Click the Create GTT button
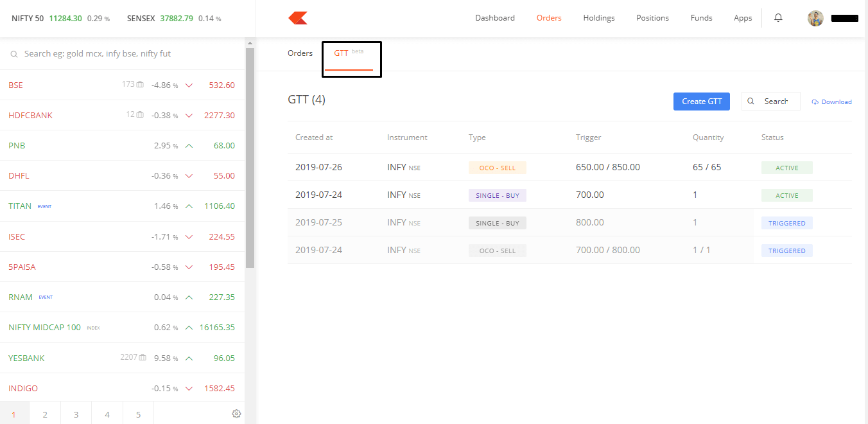Screen dimensions: 868x424 702,102
